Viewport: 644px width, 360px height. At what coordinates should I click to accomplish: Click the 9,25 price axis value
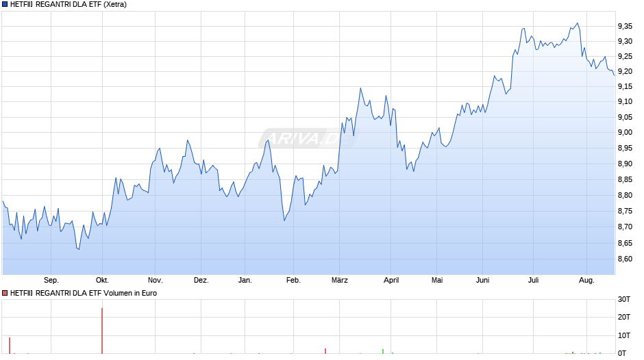625,57
